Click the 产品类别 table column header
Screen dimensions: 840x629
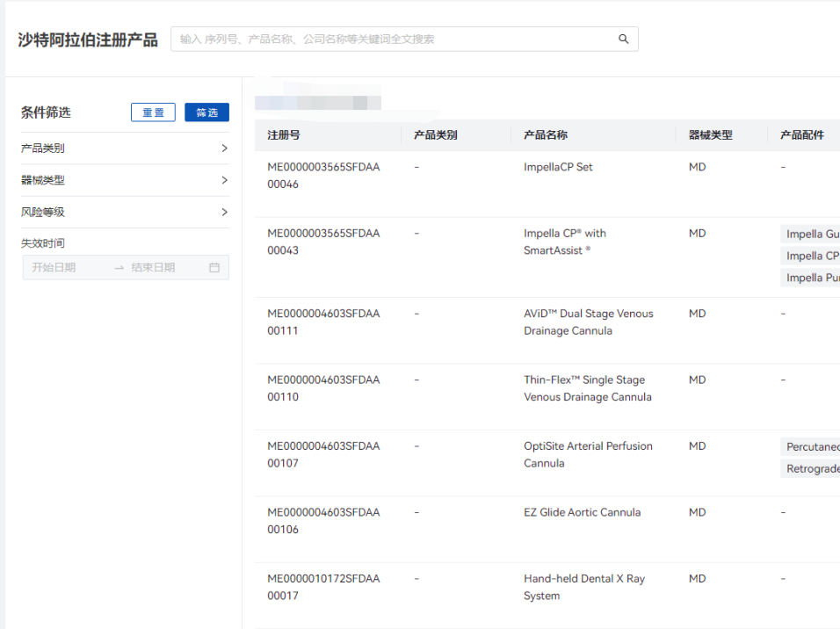[436, 135]
